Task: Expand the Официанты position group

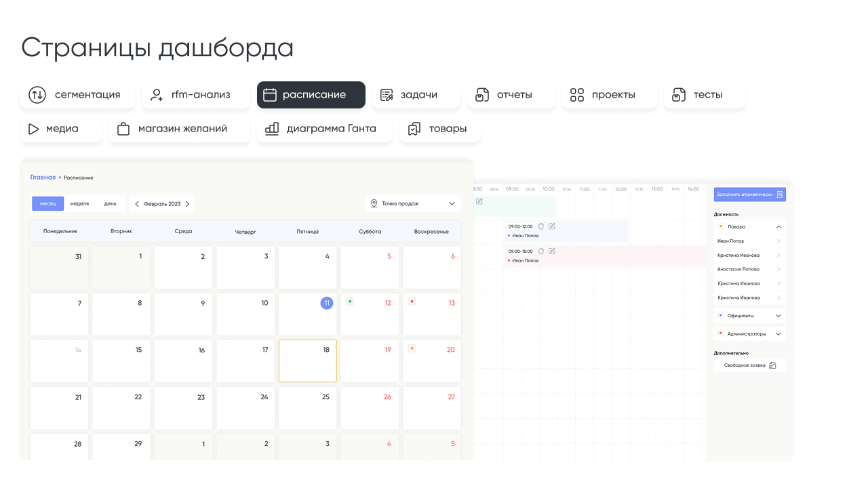Action: [x=778, y=316]
